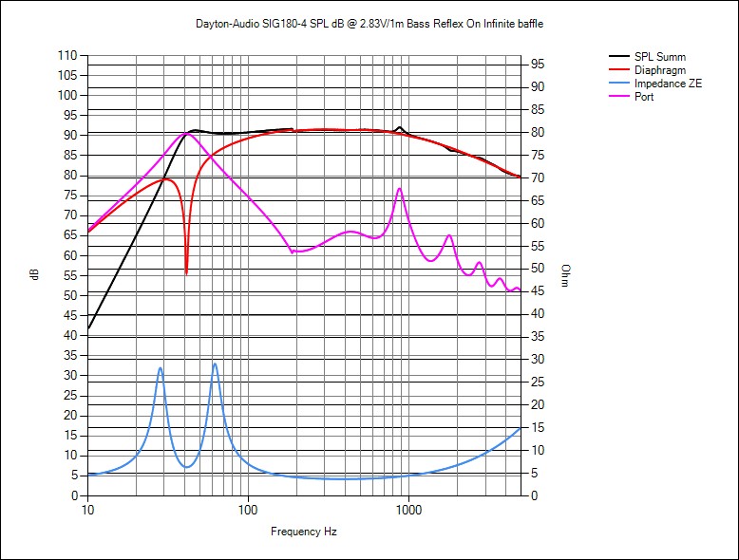Screen dimensions: 739x560
Task: Click the second blue impedance peak
Action: tap(215, 364)
